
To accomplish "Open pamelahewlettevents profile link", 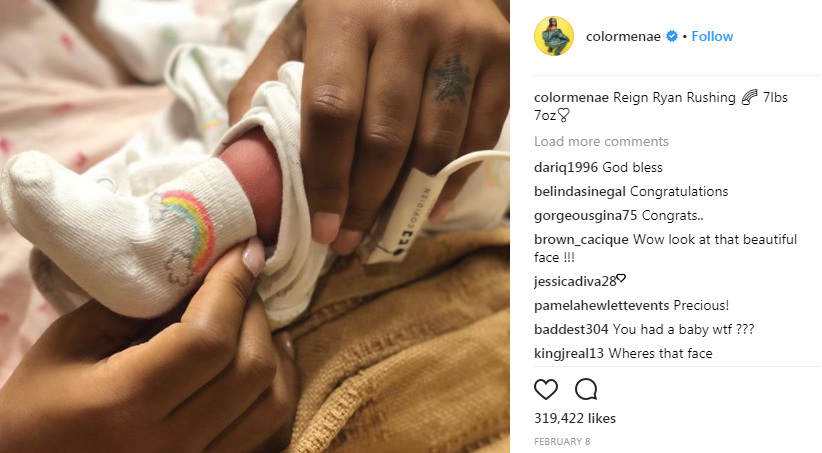I will [602, 306].
